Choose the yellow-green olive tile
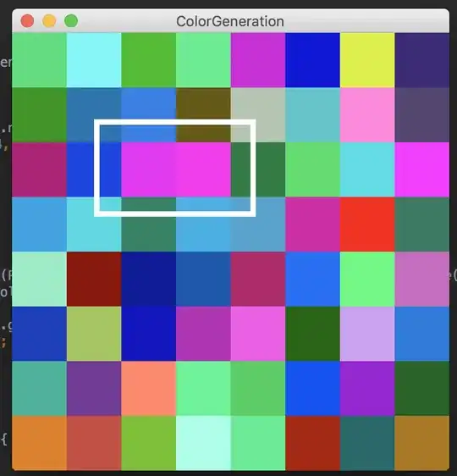The height and width of the screenshot is (476, 457). (94, 334)
